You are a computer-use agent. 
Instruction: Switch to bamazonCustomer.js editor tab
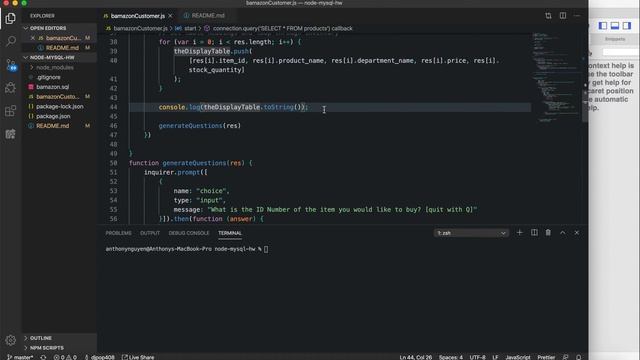click(138, 16)
